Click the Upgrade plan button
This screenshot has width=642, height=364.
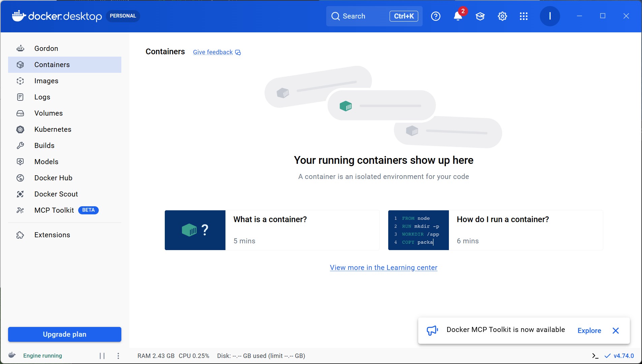coord(65,334)
